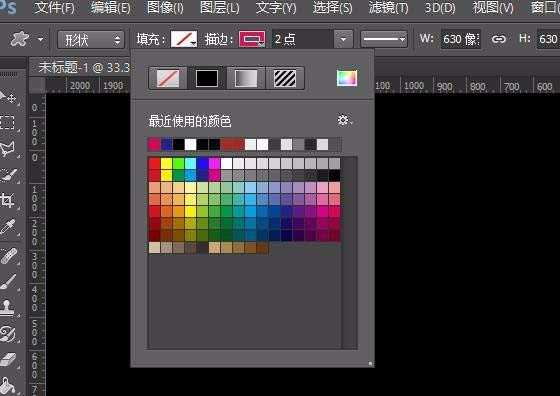560x396 pixels.
Task: Open the 滤镜(T) menu
Action: click(x=388, y=8)
